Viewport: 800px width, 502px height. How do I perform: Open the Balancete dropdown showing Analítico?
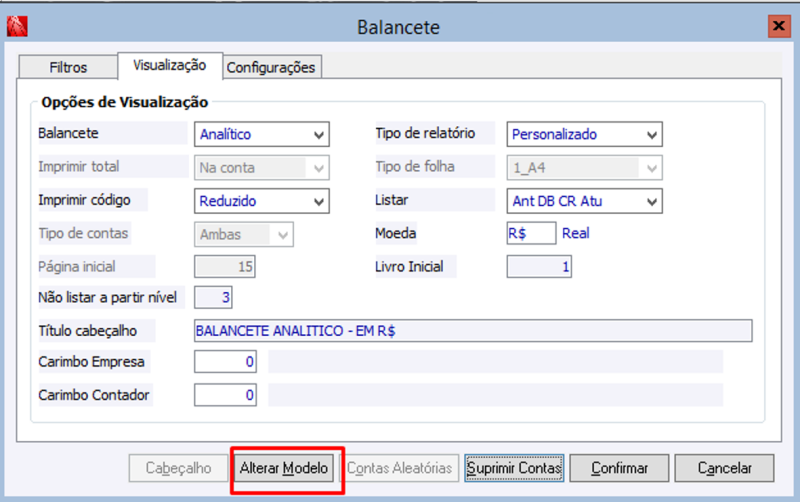click(x=262, y=134)
